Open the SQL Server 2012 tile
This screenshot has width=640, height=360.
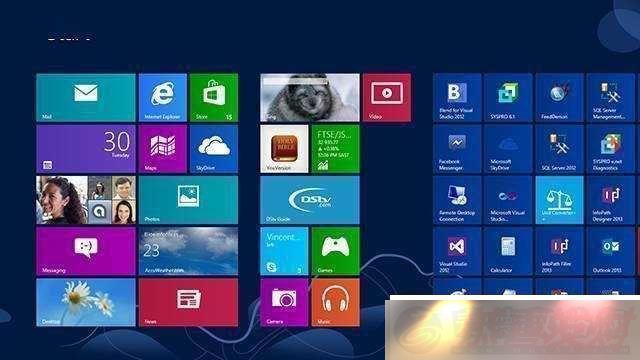(559, 149)
